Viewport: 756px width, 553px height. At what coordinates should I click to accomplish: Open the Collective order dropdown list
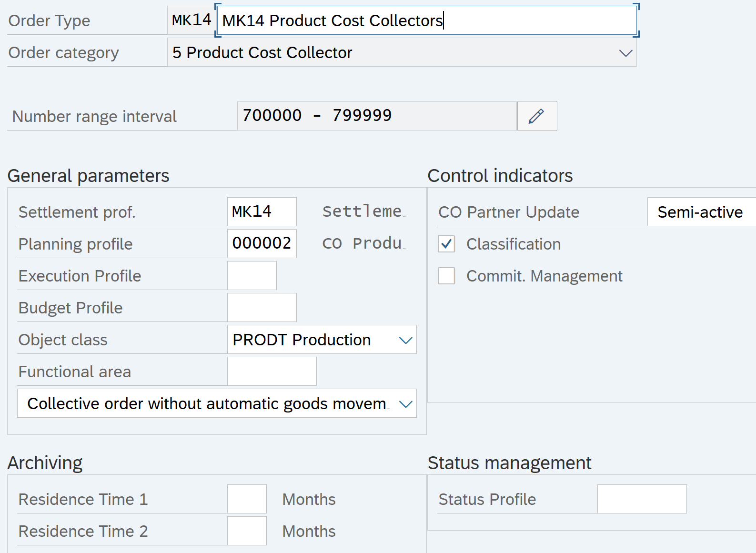click(x=405, y=404)
